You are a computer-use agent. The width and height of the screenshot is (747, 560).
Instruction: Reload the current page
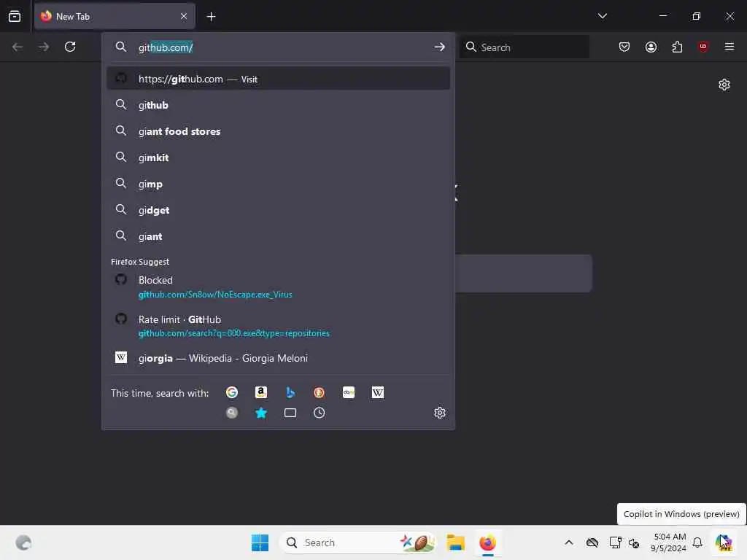tap(70, 47)
